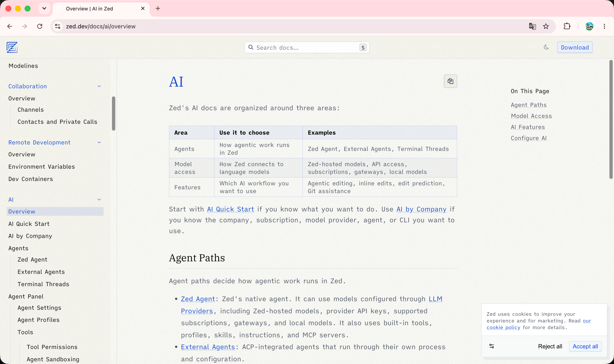Collapse the Remote Development section chevron
Image resolution: width=614 pixels, height=364 pixels.
point(99,142)
